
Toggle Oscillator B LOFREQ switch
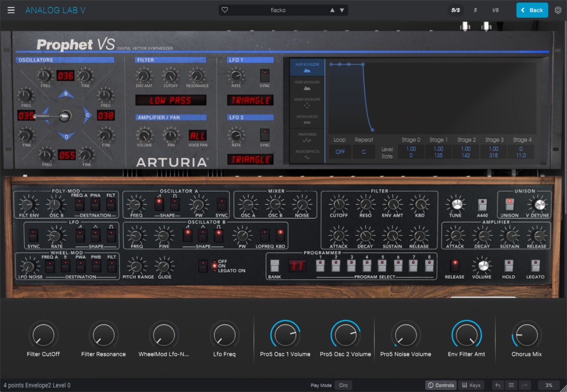(x=264, y=235)
